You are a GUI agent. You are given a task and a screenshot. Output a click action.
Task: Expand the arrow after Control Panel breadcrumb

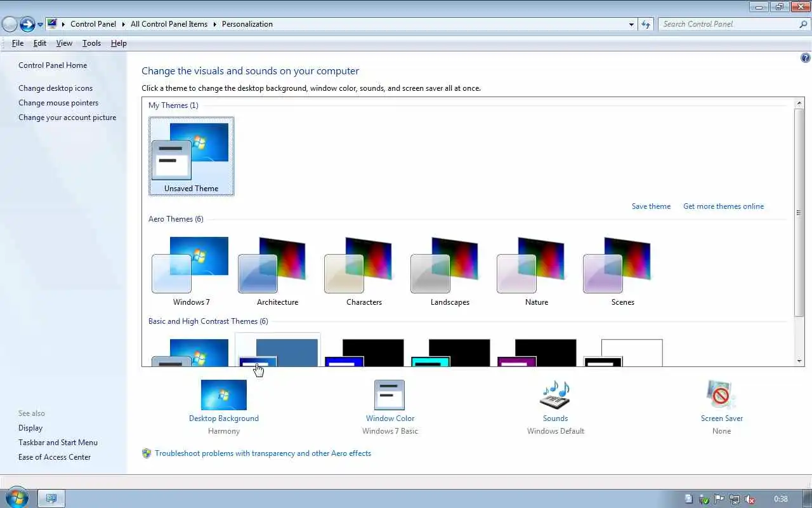click(x=123, y=24)
